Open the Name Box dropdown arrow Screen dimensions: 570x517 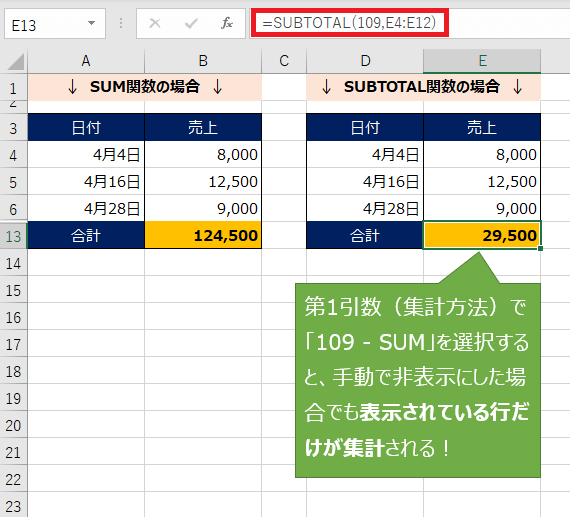point(92,23)
